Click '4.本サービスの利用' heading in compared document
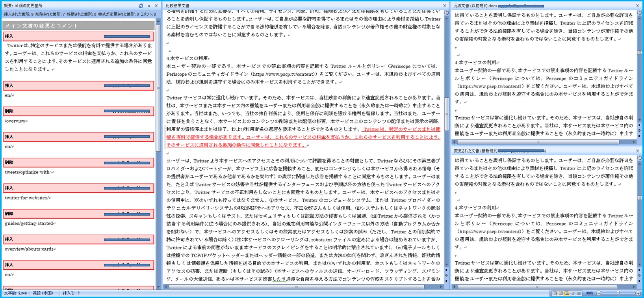The height and width of the screenshot is (298, 644). pos(187,58)
